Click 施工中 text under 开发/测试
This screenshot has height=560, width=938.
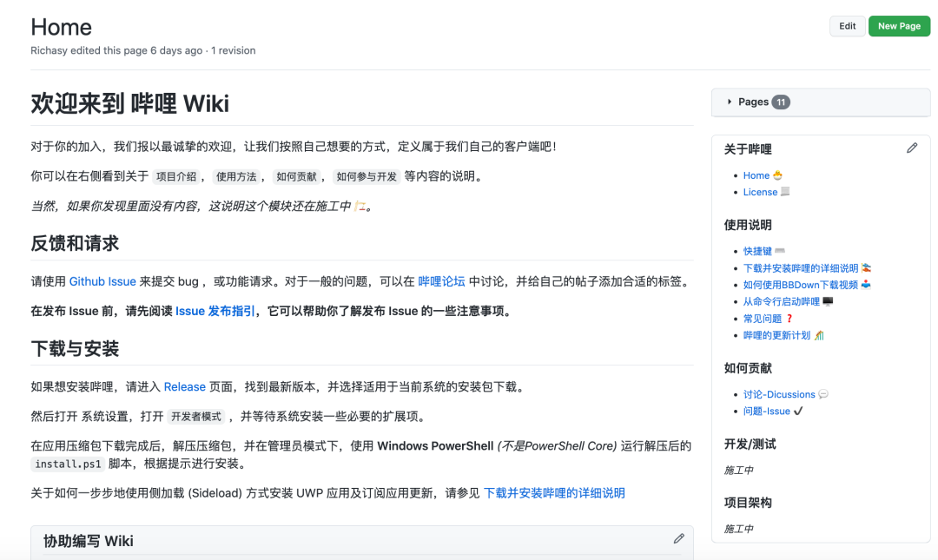coord(738,471)
